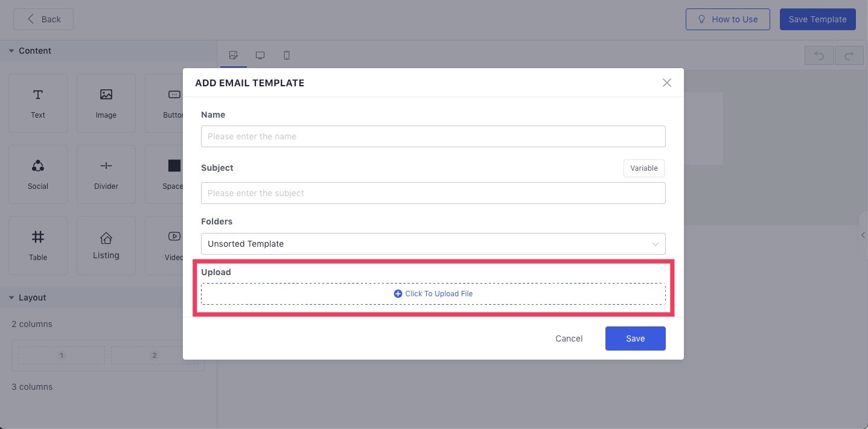Click the Name input field

433,136
